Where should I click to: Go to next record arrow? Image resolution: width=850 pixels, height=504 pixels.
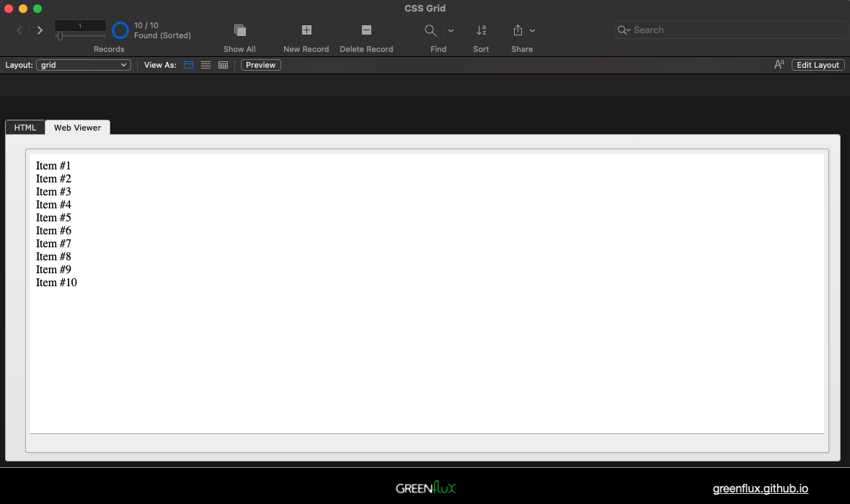40,30
